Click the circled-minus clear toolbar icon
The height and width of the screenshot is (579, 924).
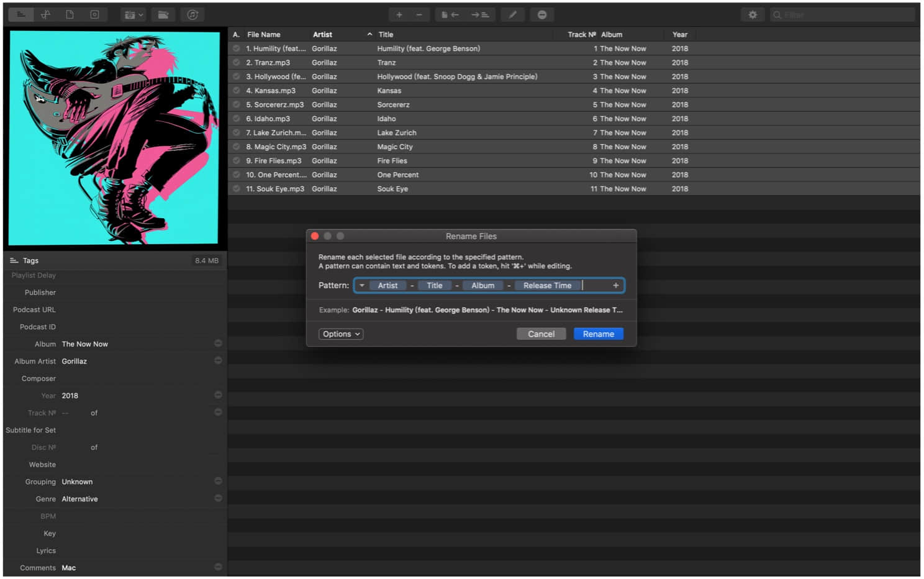pos(542,15)
